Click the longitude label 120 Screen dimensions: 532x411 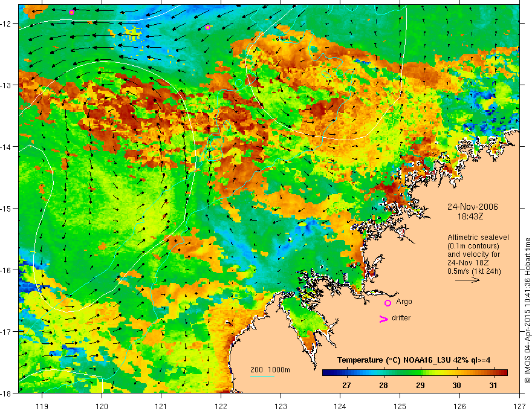point(102,406)
